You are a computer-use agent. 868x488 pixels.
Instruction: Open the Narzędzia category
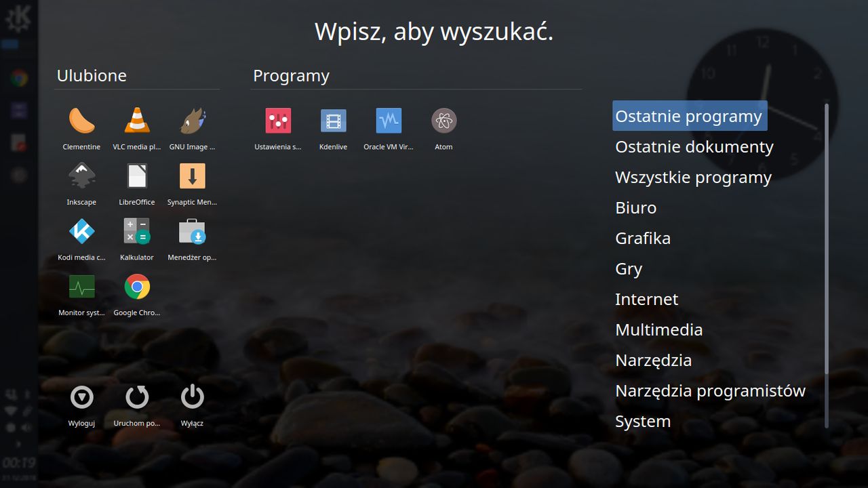(653, 360)
